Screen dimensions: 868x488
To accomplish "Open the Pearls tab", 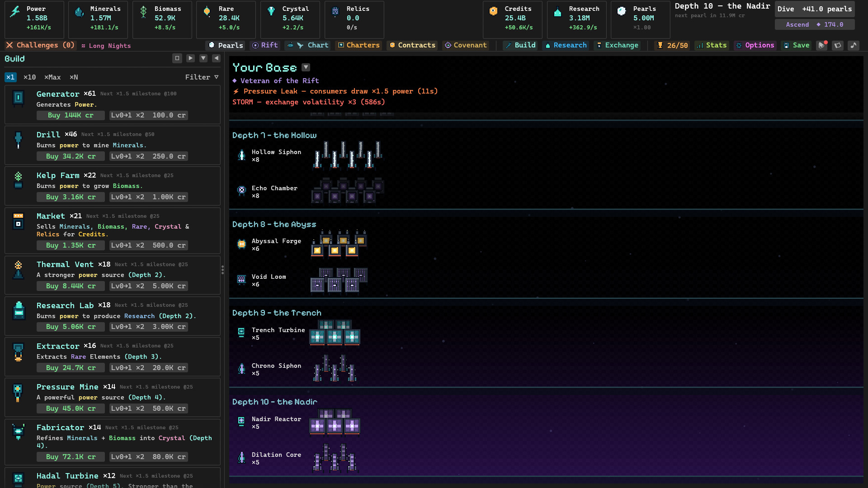I will pyautogui.click(x=226, y=45).
